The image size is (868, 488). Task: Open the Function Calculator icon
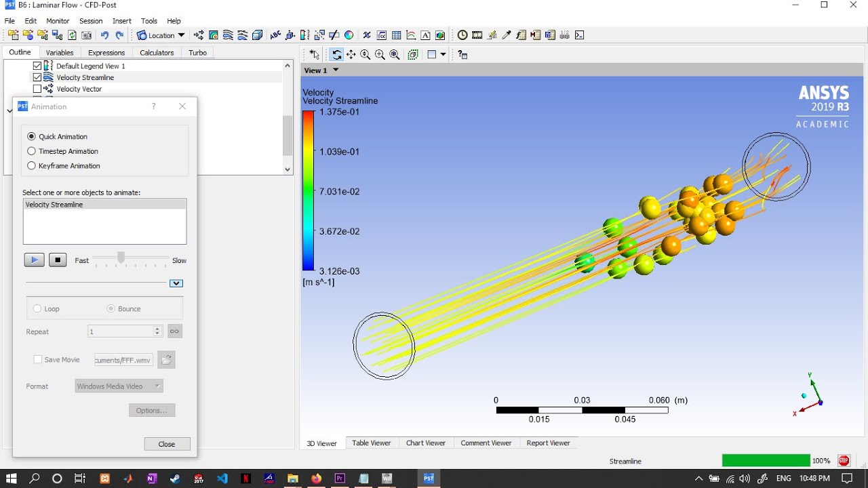click(521, 35)
